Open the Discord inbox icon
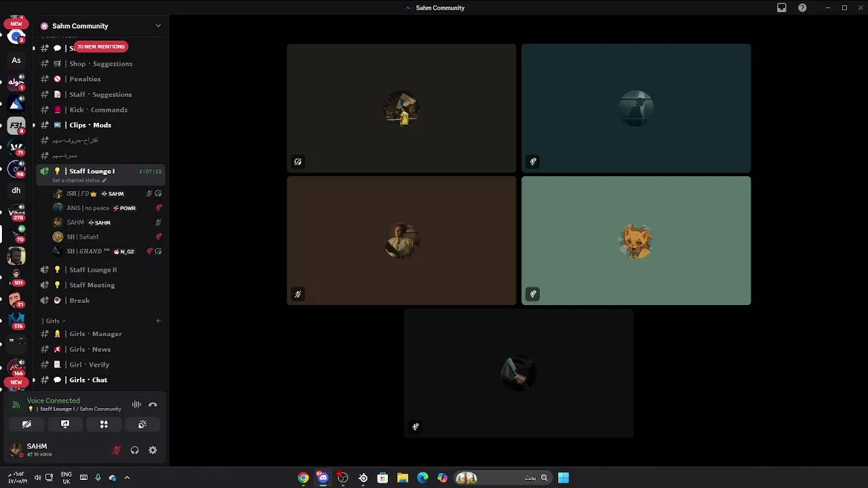This screenshot has width=868, height=488. 782,8
